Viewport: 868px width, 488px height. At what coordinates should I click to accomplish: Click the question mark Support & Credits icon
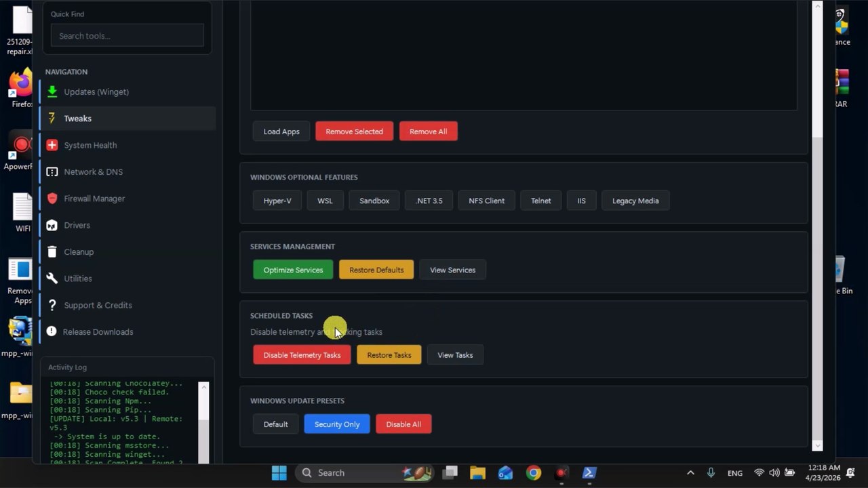point(52,305)
